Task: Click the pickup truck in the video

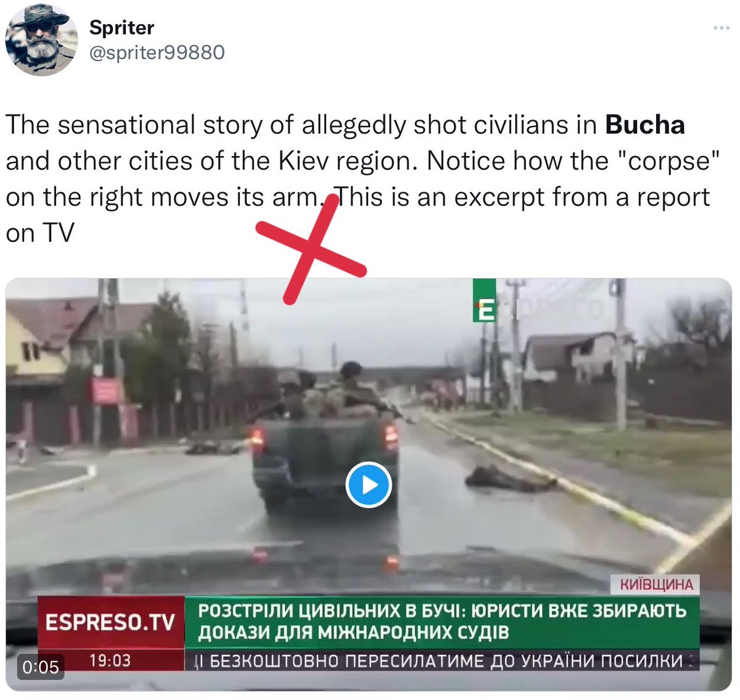Action: (x=325, y=456)
